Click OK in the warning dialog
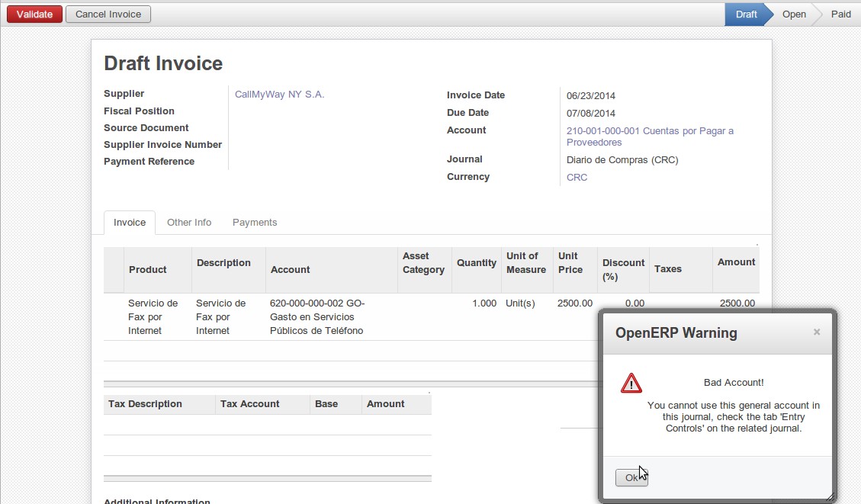 click(631, 477)
